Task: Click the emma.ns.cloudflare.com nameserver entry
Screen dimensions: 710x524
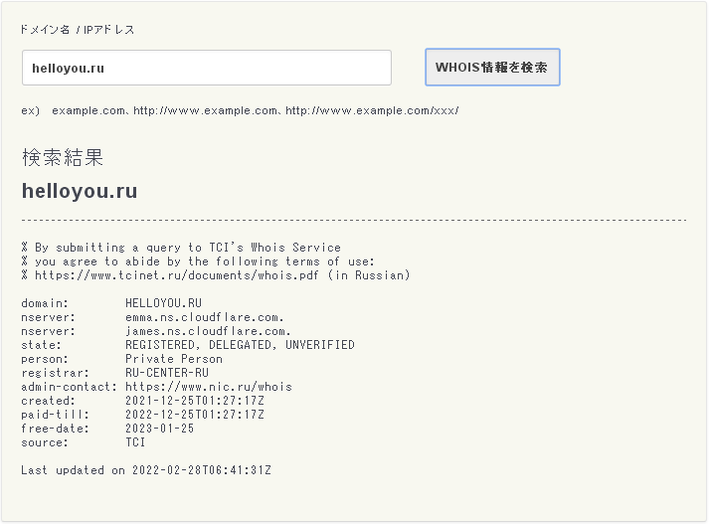Action: pyautogui.click(x=204, y=317)
